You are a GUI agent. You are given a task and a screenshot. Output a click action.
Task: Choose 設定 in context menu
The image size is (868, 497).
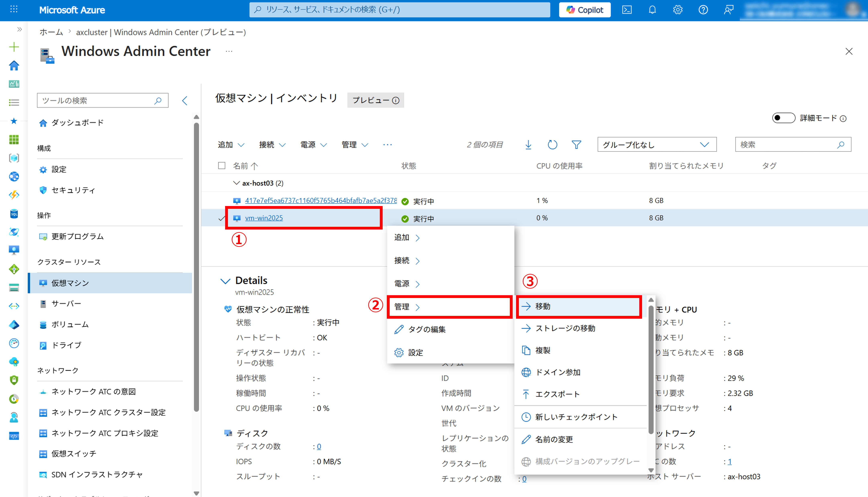click(x=450, y=353)
